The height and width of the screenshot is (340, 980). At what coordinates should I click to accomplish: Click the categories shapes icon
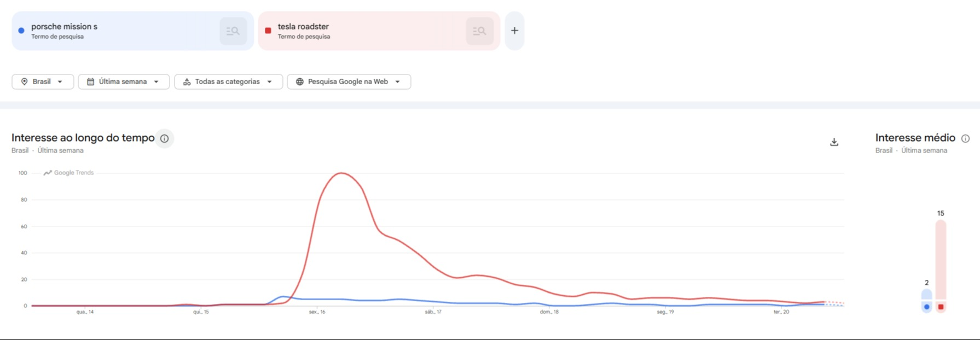[x=187, y=81]
